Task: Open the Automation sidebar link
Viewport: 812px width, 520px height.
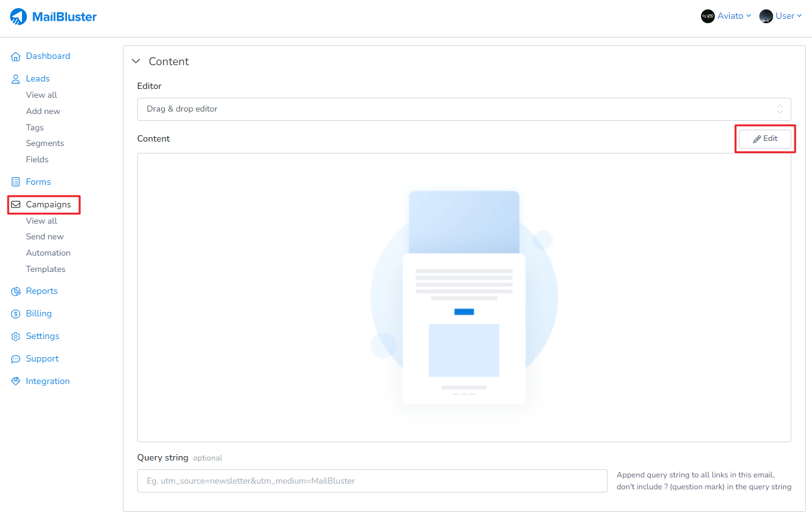Action: (48, 253)
